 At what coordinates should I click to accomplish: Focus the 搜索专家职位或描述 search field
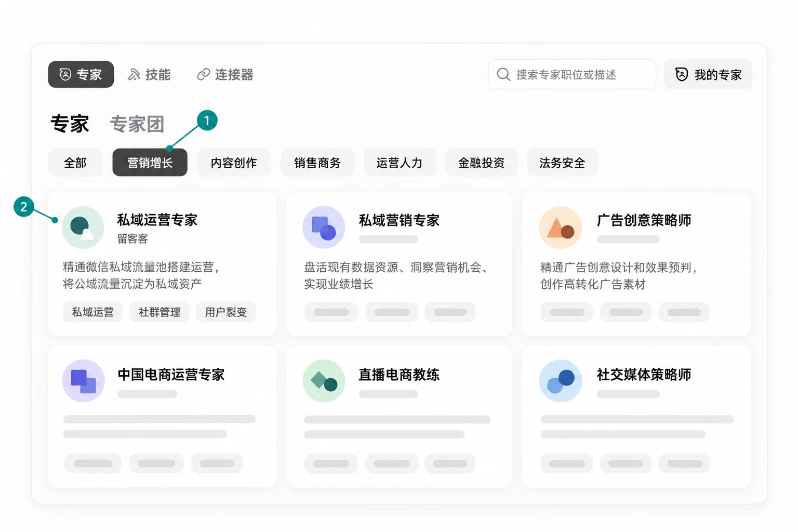pos(572,74)
